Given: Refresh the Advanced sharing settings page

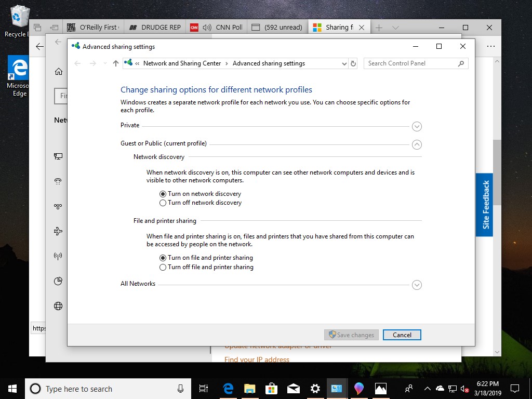Looking at the screenshot, I should point(353,63).
